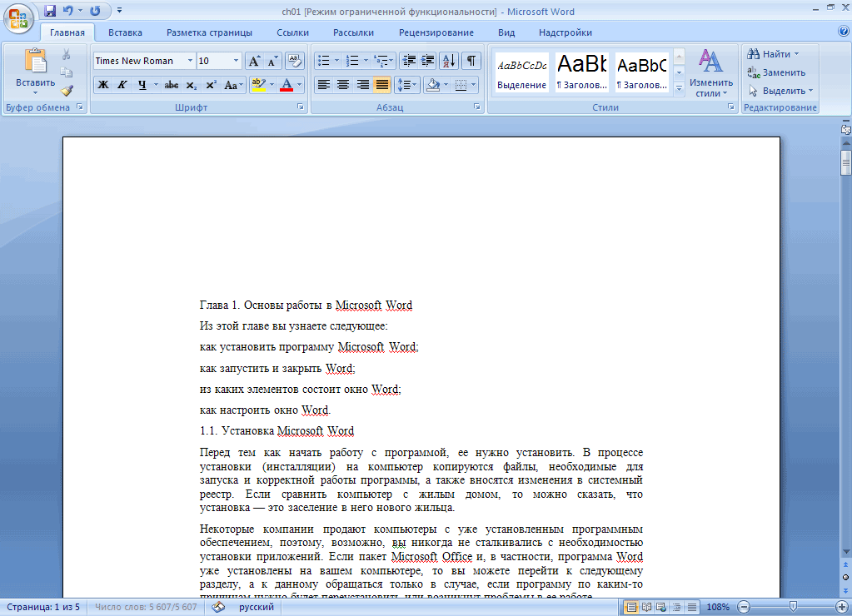Zoom out with minus button
The image size is (852, 616).
tap(745, 607)
